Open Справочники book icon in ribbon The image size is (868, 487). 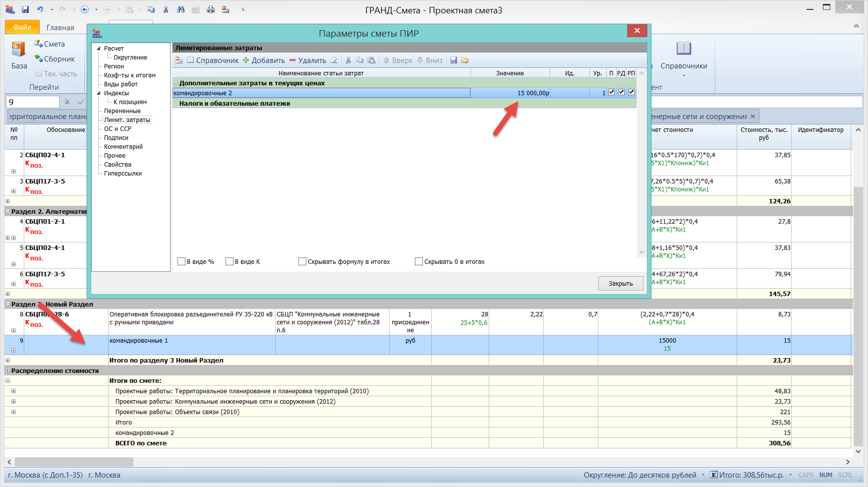(684, 49)
